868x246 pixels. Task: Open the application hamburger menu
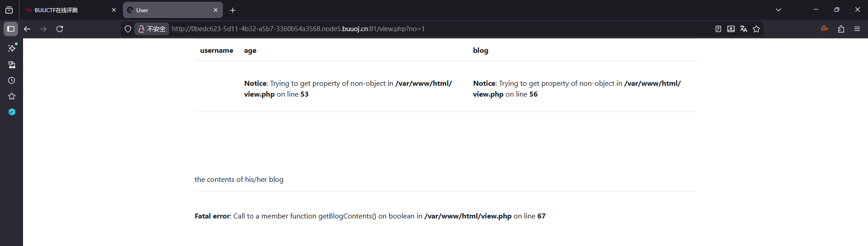tap(857, 29)
